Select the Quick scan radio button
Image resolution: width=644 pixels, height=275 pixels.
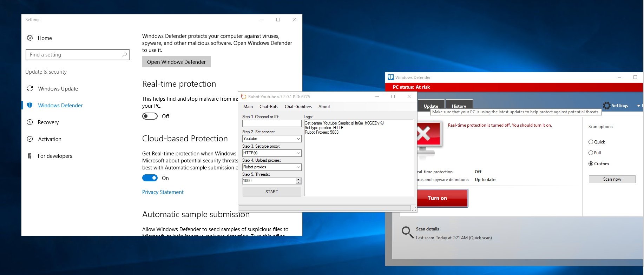pos(591,142)
